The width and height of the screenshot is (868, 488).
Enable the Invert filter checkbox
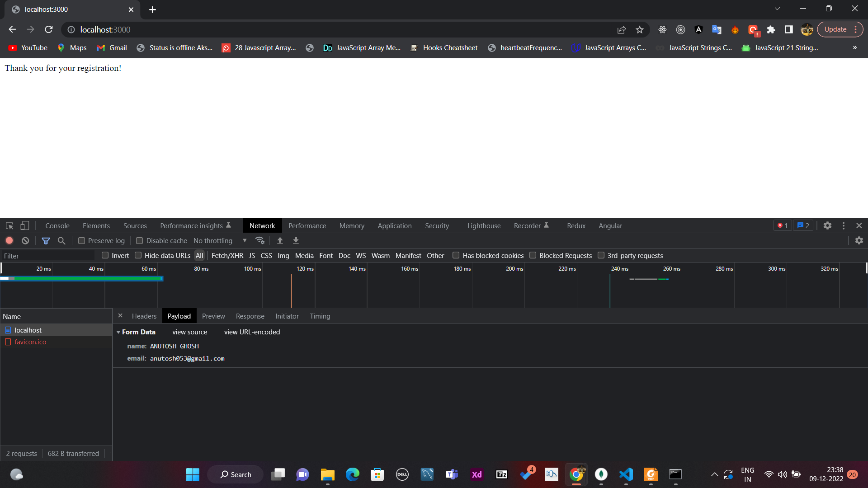[x=104, y=255]
